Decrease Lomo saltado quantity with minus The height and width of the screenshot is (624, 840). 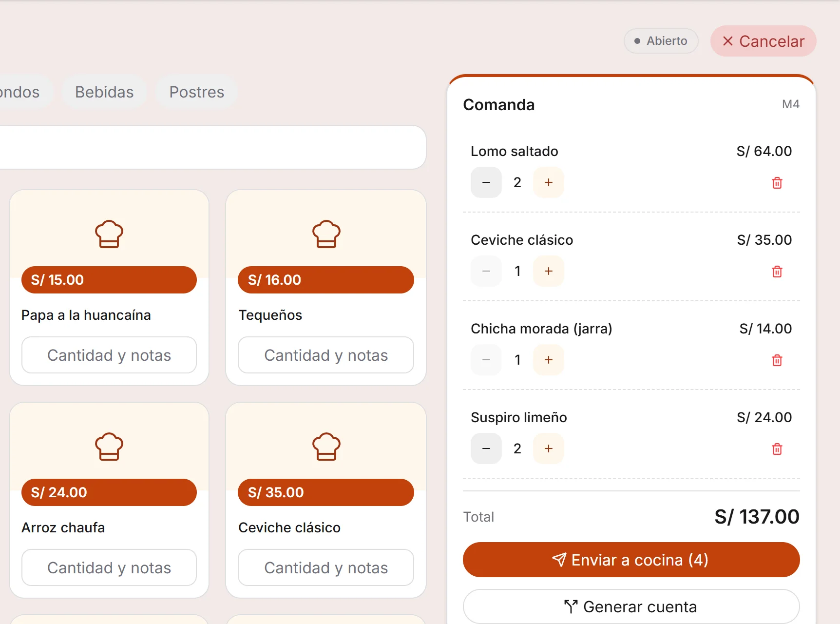tap(486, 182)
